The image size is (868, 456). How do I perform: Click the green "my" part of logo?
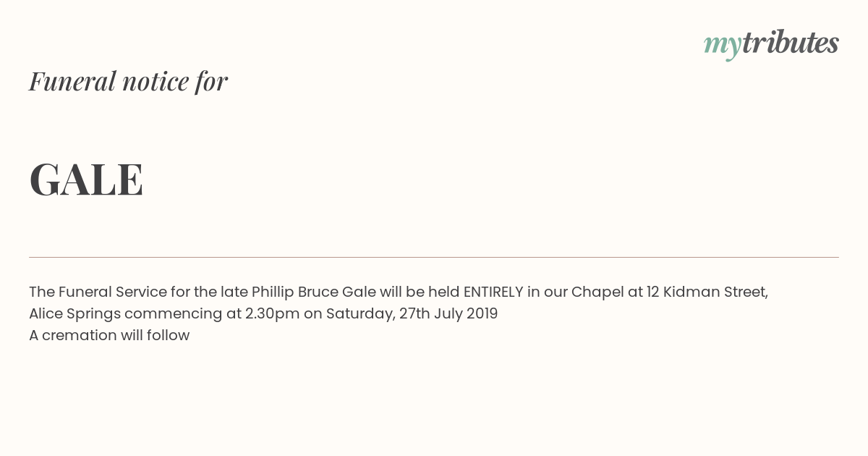pyautogui.click(x=723, y=46)
